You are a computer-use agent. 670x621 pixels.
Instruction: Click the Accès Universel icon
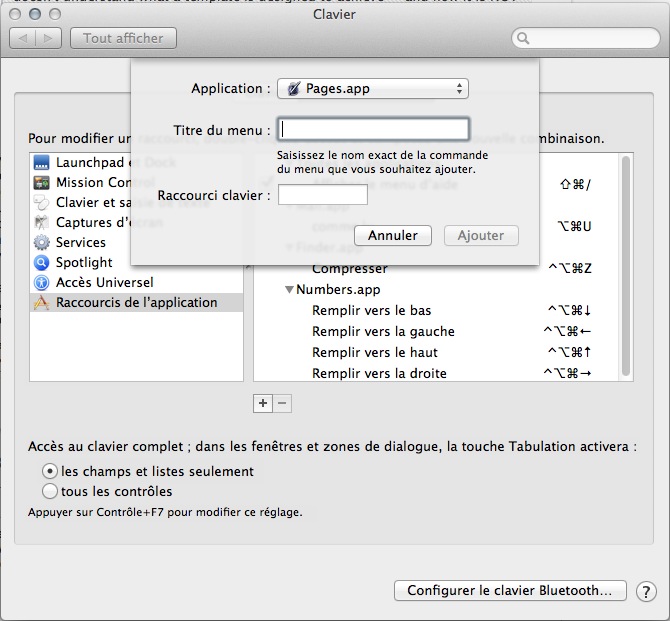(41, 283)
